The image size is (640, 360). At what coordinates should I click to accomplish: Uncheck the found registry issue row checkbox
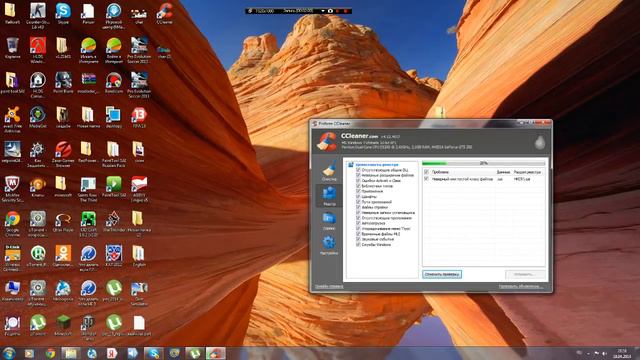tap(427, 179)
